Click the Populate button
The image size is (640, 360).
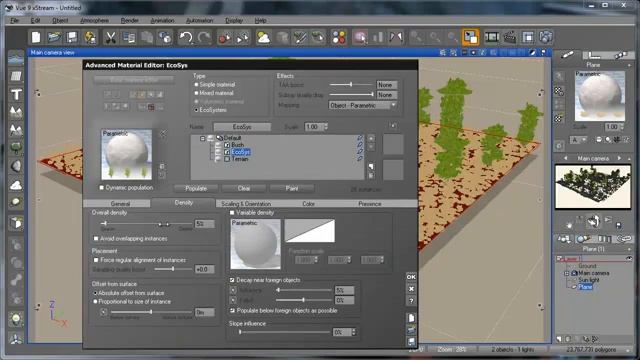(196, 188)
